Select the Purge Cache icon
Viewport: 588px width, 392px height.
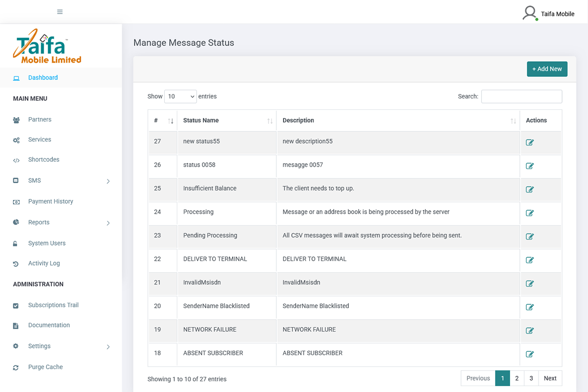pos(16,367)
